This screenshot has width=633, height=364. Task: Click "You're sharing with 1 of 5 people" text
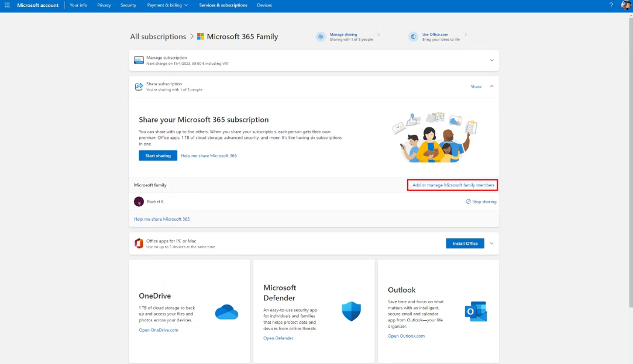[174, 90]
